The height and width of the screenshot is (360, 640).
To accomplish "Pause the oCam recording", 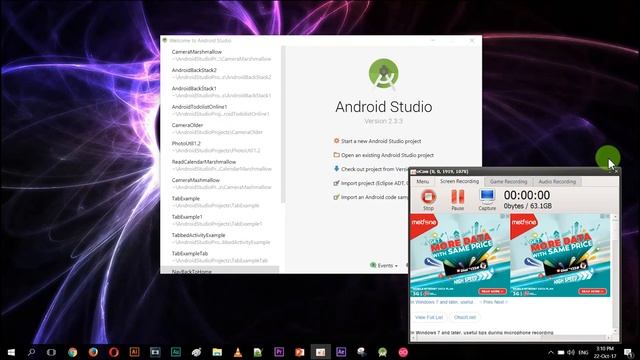I will coord(458,200).
